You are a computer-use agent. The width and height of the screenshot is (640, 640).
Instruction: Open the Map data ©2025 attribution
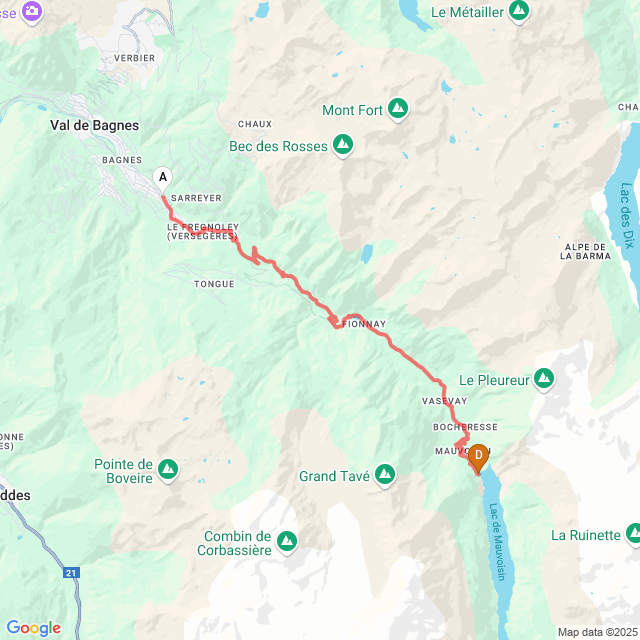(x=598, y=632)
